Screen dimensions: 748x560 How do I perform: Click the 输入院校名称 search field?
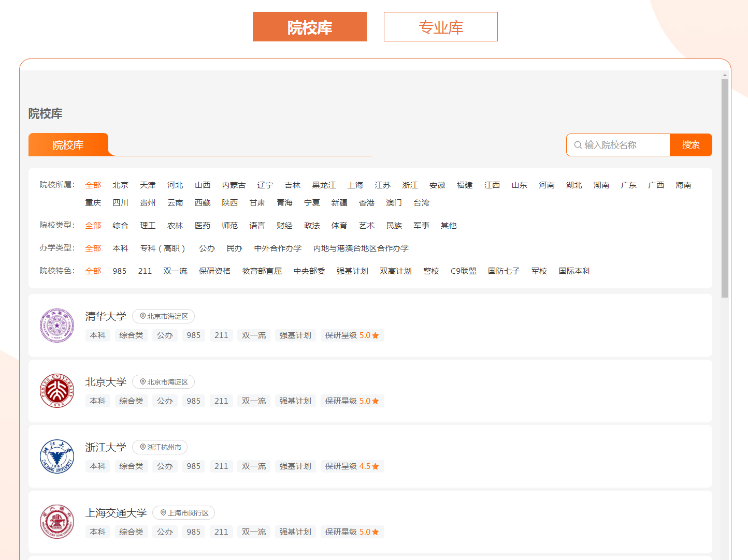(x=618, y=145)
